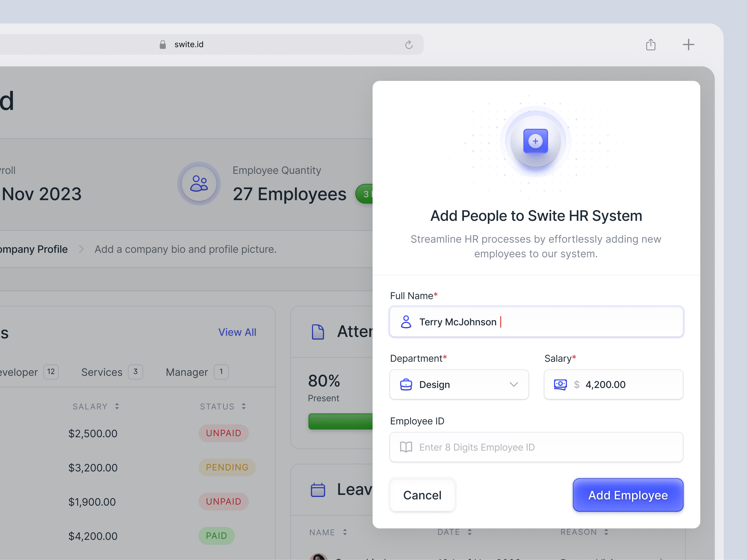Click the book icon in Employee ID field
Viewport: 747px width, 560px height.
tap(406, 447)
